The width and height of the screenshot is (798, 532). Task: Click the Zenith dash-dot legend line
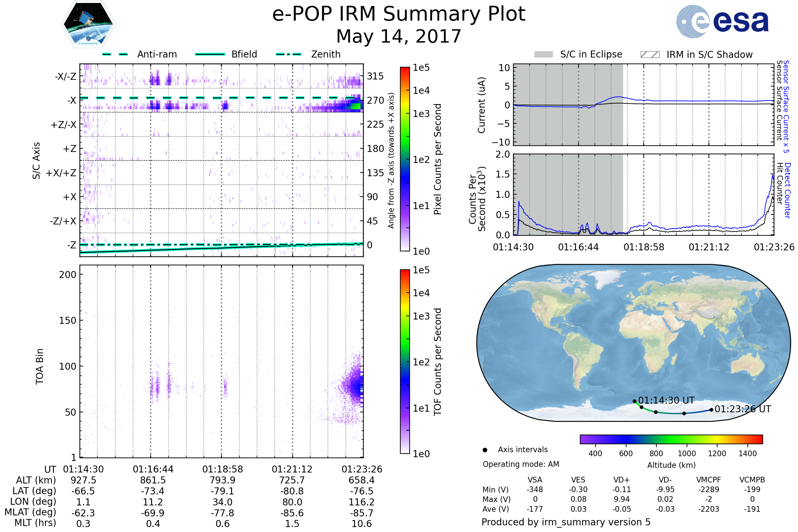pos(288,54)
